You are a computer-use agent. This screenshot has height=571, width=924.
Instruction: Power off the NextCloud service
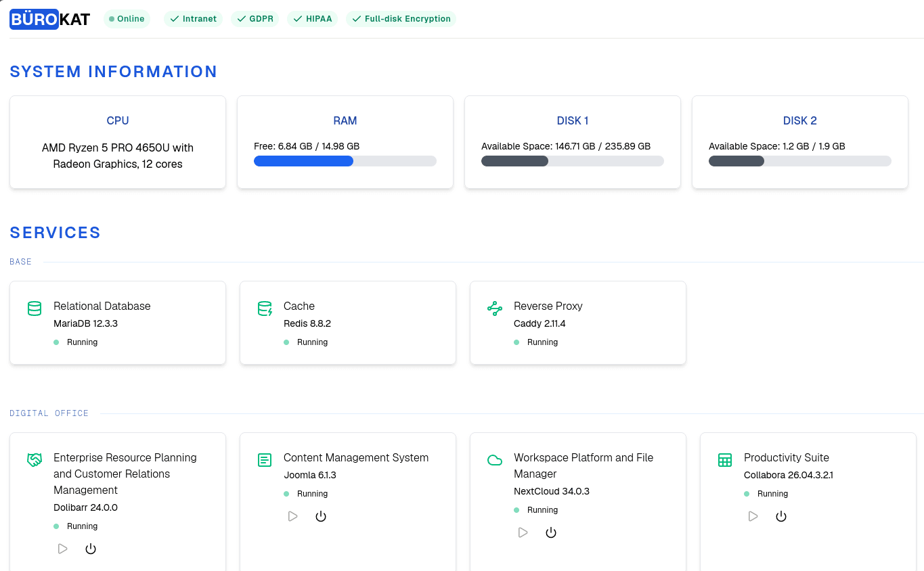click(x=551, y=532)
